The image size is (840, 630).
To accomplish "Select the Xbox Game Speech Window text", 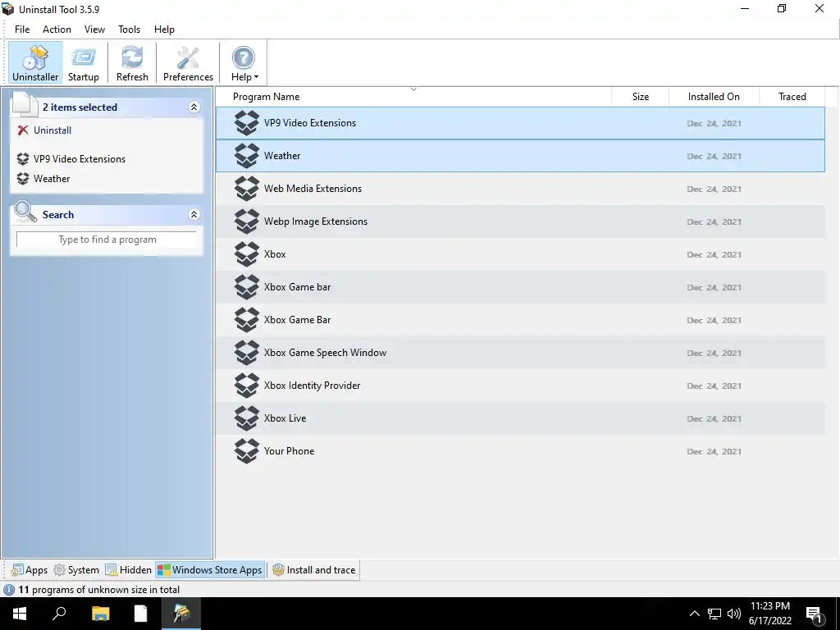I will pos(325,353).
